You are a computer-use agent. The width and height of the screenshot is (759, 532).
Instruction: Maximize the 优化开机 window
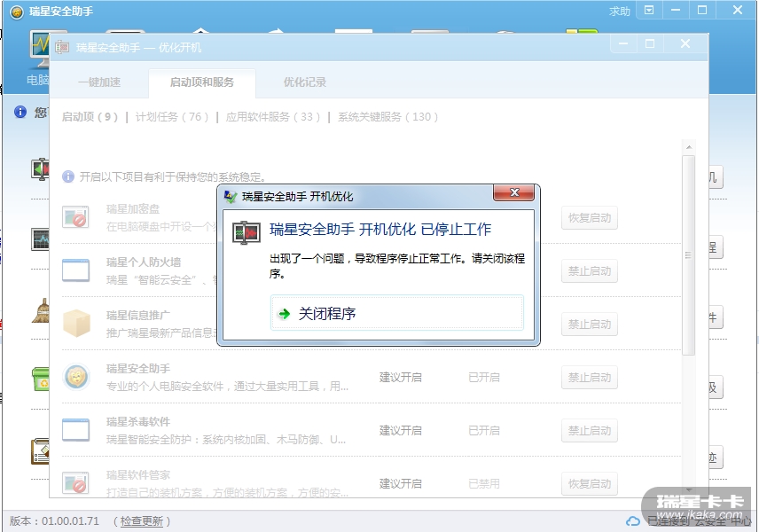pos(650,44)
